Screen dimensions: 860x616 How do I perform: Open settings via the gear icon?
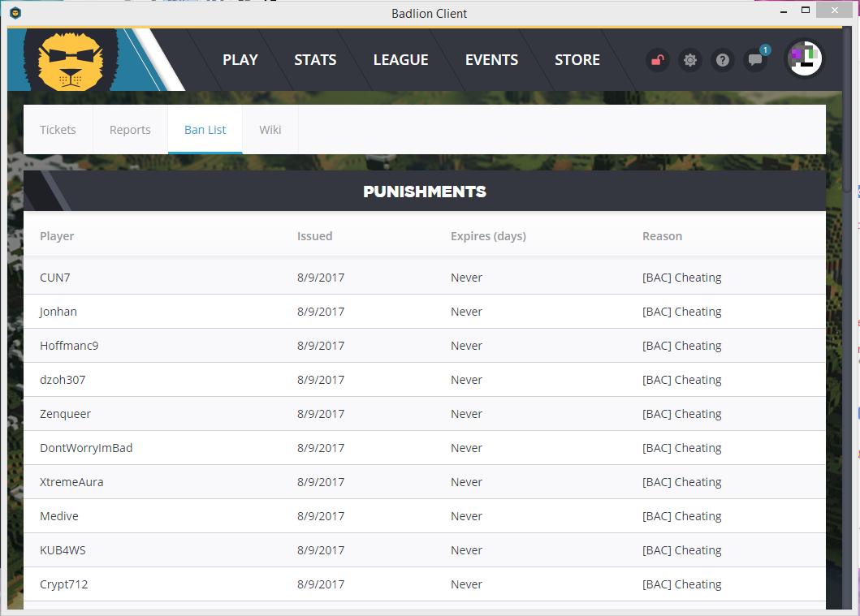(x=690, y=60)
